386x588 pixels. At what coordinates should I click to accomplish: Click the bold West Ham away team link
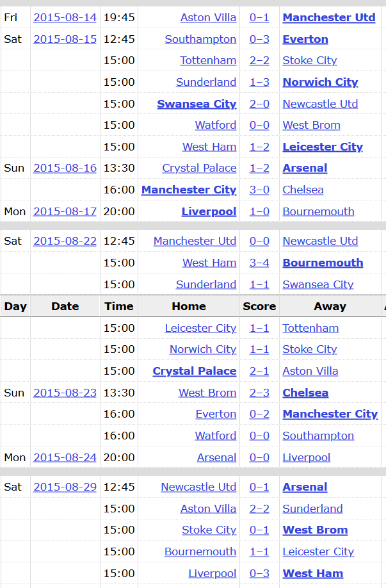coord(313,573)
